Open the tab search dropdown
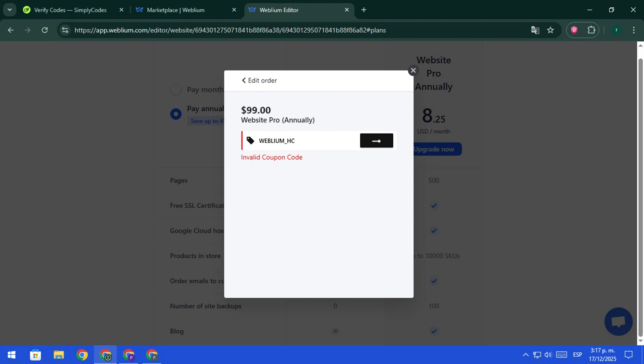 coord(9,10)
